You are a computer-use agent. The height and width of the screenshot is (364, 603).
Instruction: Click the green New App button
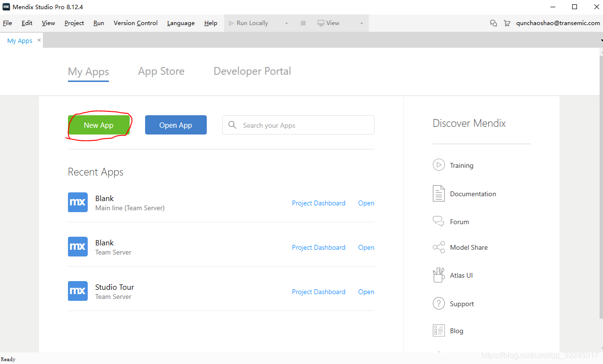click(99, 125)
